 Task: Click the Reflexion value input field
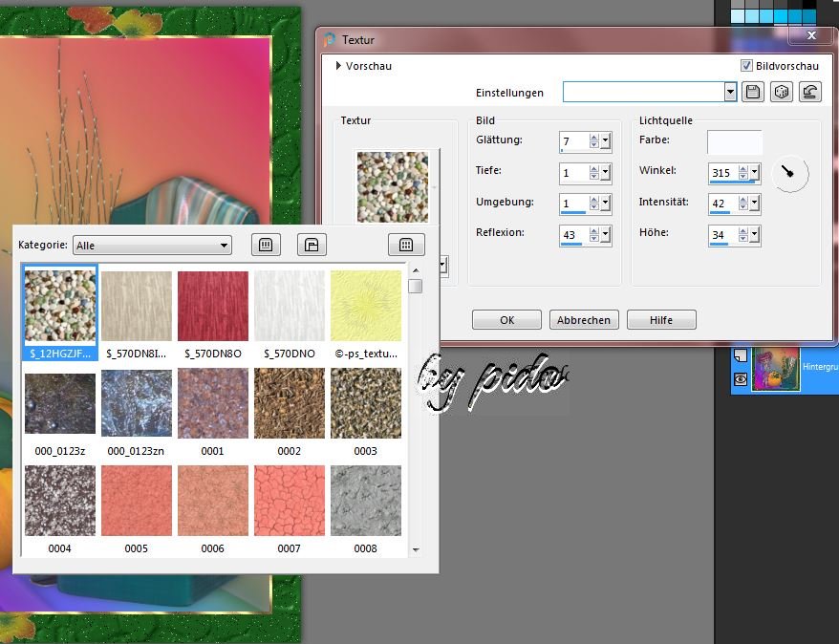tap(572, 234)
